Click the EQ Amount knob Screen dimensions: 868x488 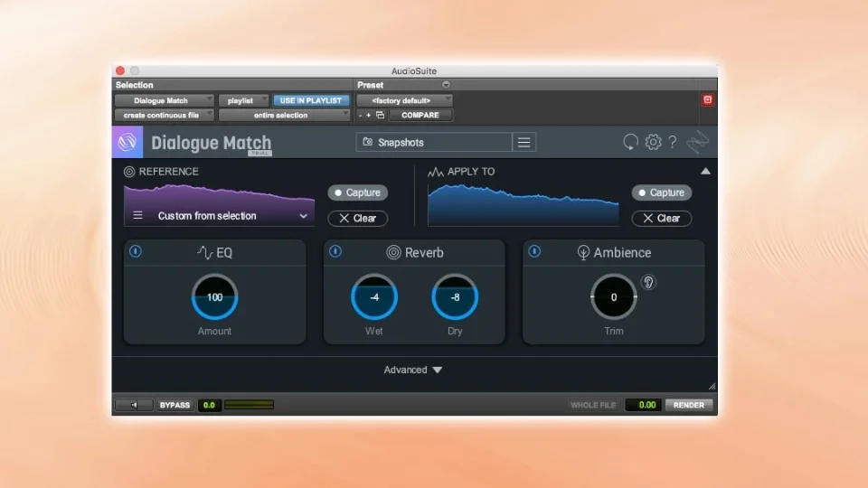tap(215, 297)
